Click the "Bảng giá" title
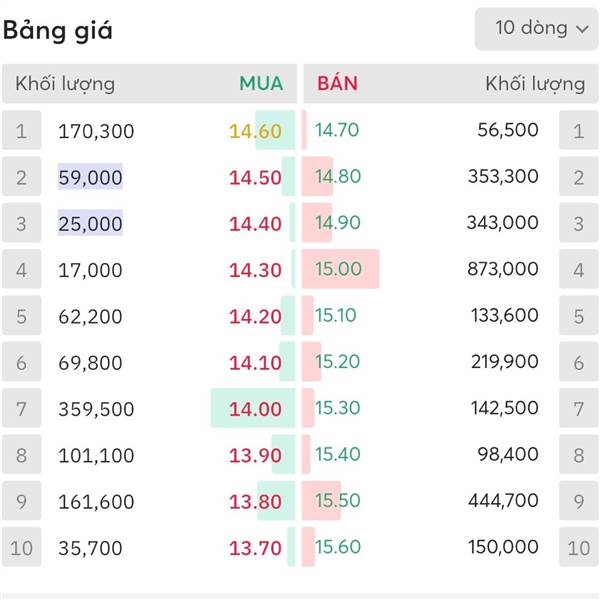Screen dimensions: 600x600 coord(57,30)
